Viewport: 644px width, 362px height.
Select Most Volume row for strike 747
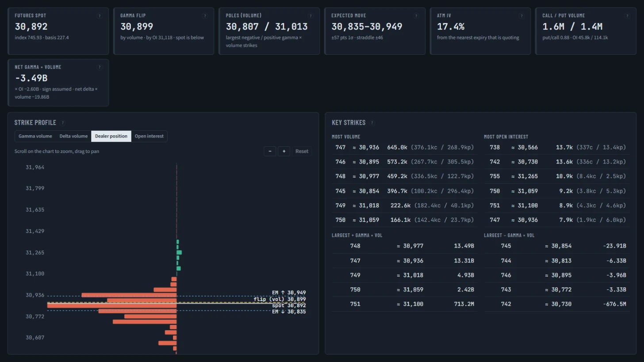(x=405, y=147)
